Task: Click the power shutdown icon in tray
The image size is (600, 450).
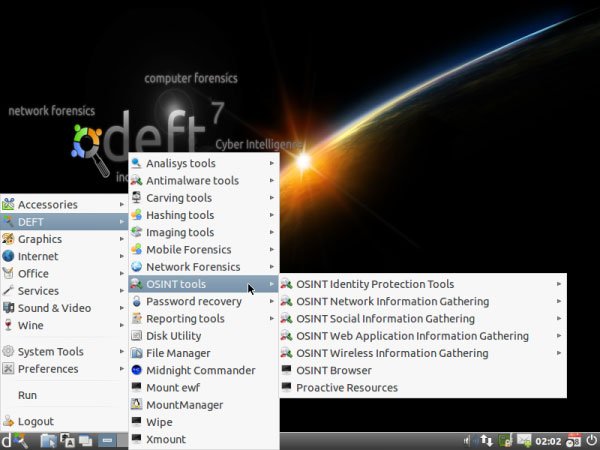Action: coord(591,441)
